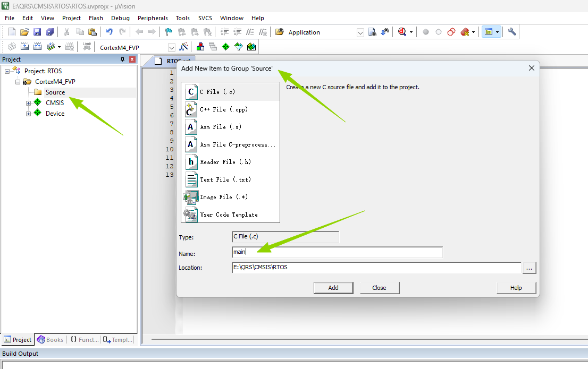Open the Pack Installer icon

click(251, 47)
